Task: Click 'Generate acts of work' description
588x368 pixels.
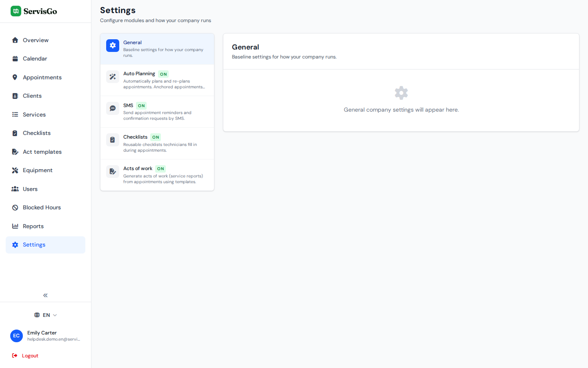Action: (163, 179)
